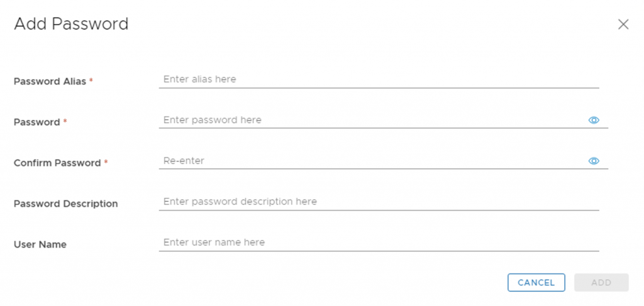Click the Add Password dialog title
644x306 pixels.
[x=71, y=24]
